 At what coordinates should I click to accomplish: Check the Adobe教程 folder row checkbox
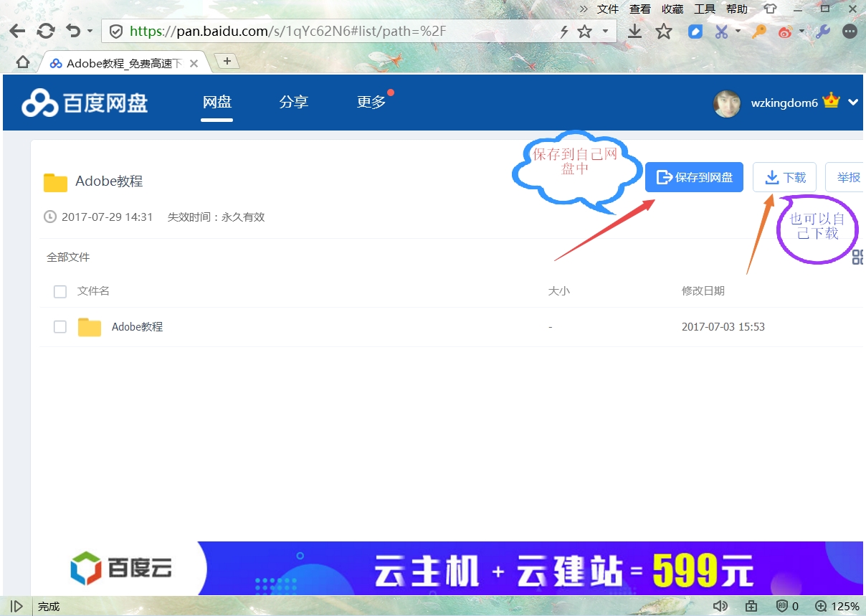[x=60, y=326]
